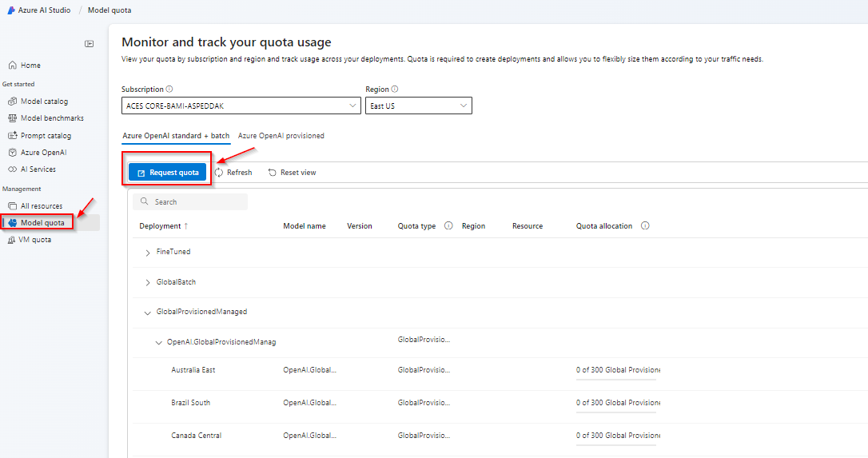This screenshot has width=868, height=458.
Task: Click the Model quota breadcrumb
Action: click(x=109, y=10)
